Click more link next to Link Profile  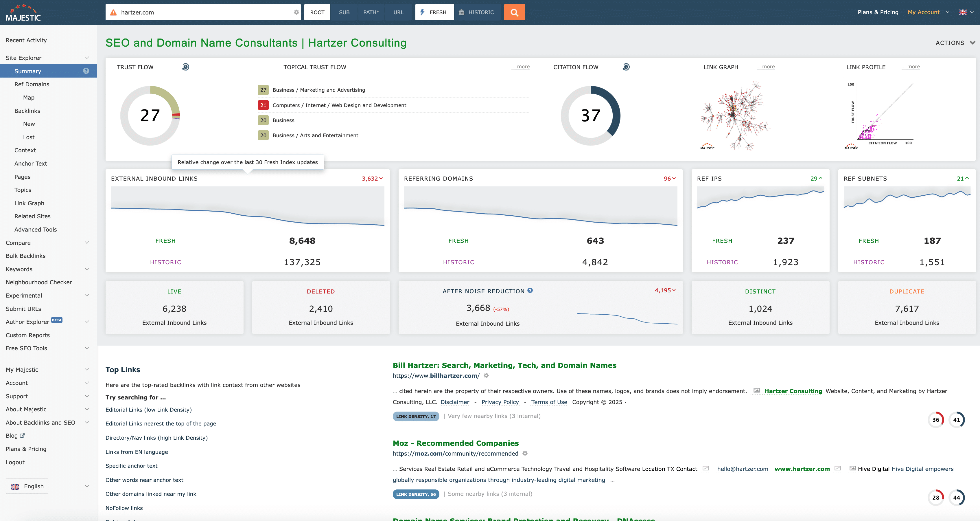910,67
